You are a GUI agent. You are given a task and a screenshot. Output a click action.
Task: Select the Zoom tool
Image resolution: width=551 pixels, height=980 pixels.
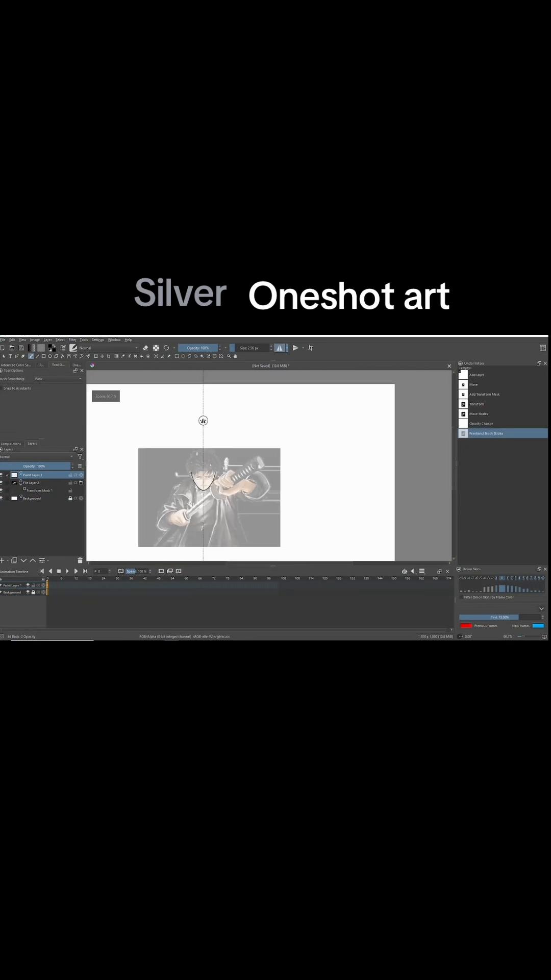(229, 356)
